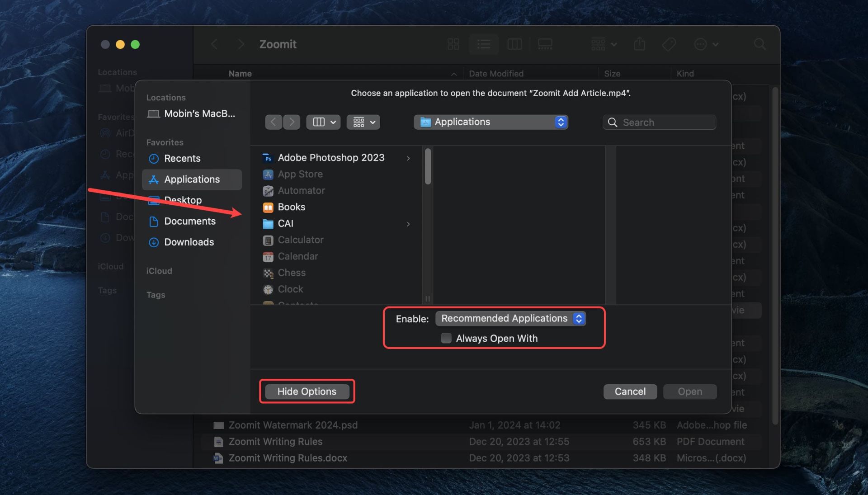
Task: Click the back navigation arrow
Action: pyautogui.click(x=273, y=122)
